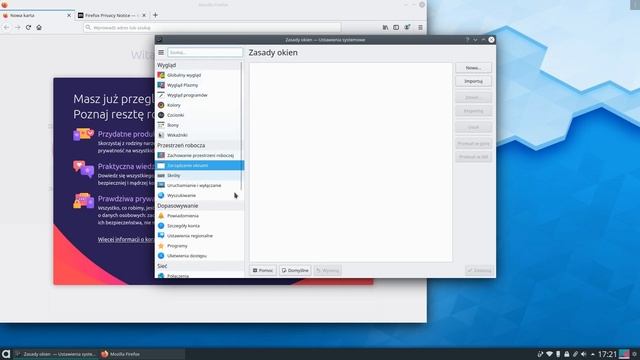
Task: Click the Nowe... button
Action: (473, 68)
